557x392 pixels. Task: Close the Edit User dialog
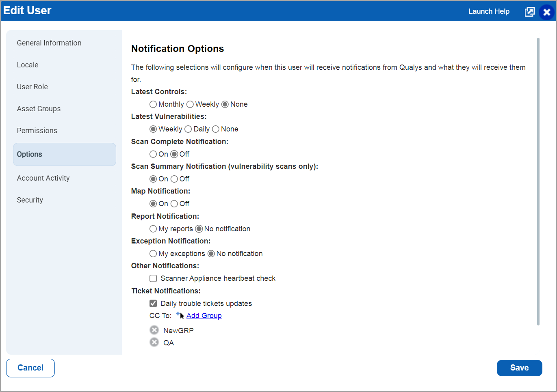546,12
